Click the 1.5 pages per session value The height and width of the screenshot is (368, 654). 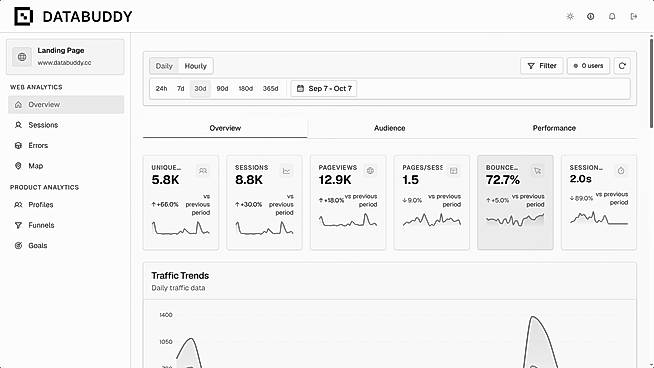tap(410, 180)
